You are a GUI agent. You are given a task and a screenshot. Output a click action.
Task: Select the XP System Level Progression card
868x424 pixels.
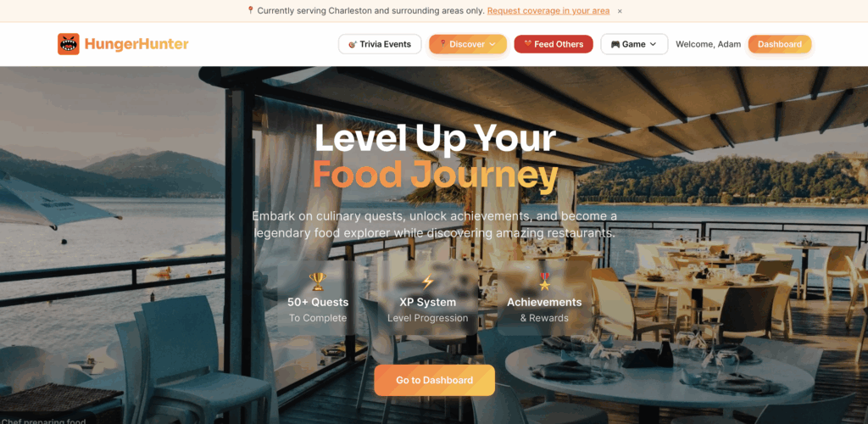[x=427, y=298]
